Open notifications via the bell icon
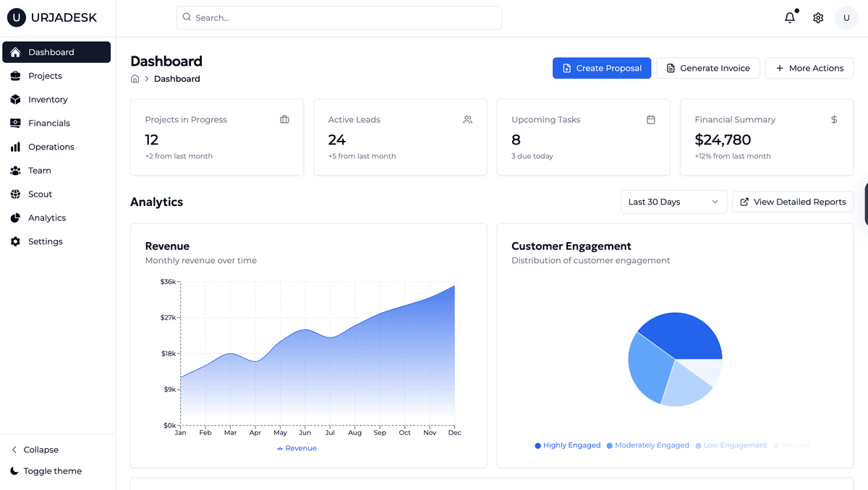This screenshot has width=868, height=490. pyautogui.click(x=790, y=17)
